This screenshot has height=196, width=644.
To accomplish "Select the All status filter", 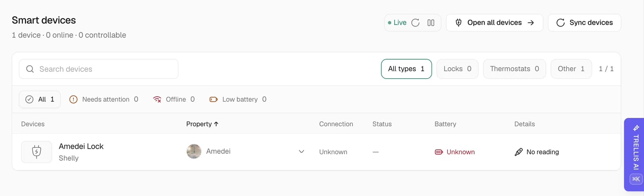I will click(40, 99).
